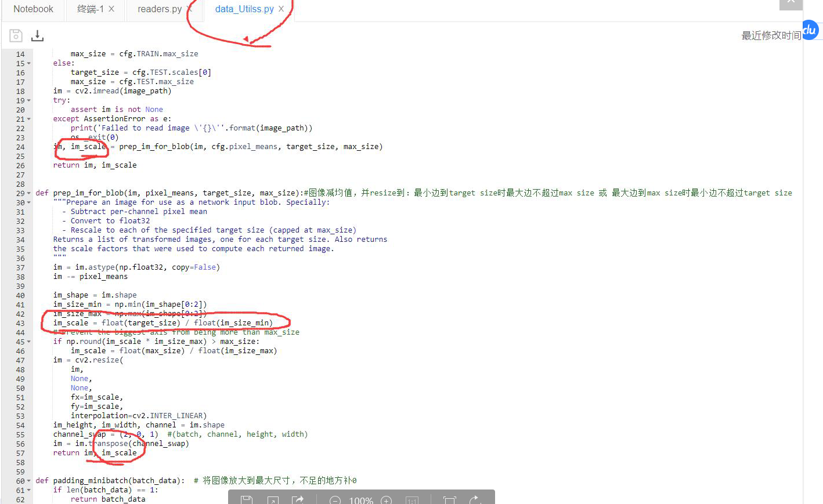Viewport: 823px width, 504px height.
Task: Click the download icon in the toolbar
Action: click(x=37, y=35)
